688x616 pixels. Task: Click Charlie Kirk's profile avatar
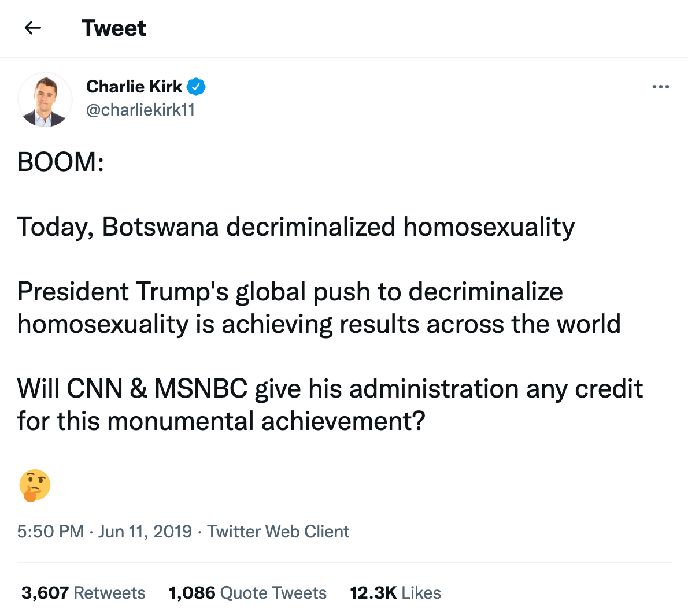click(45, 100)
